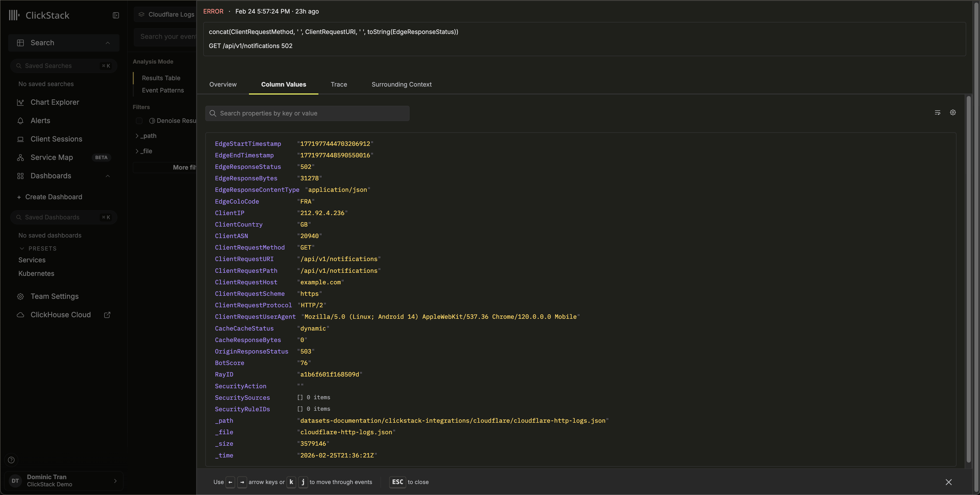Click the EdgeColoCode value FRA
The image size is (980, 495).
[x=306, y=202]
